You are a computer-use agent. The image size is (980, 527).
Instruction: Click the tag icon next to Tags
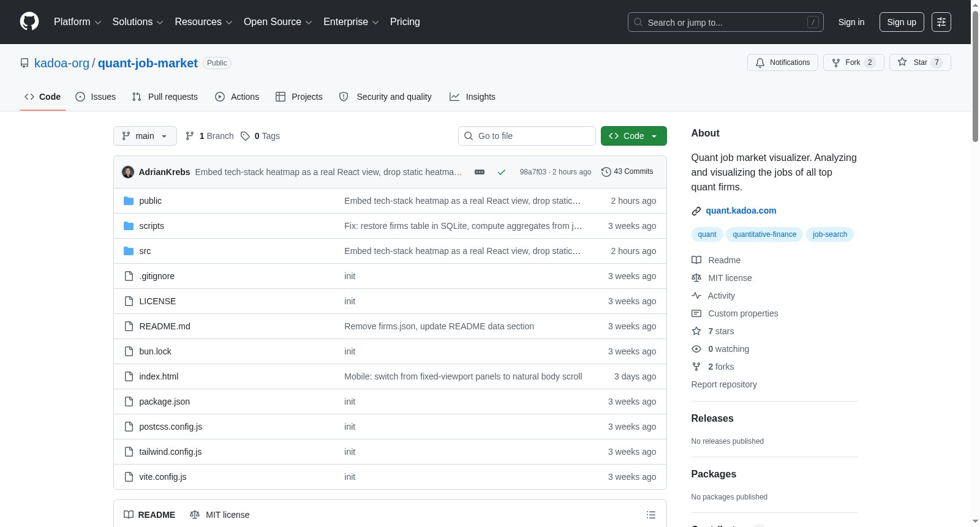[246, 136]
